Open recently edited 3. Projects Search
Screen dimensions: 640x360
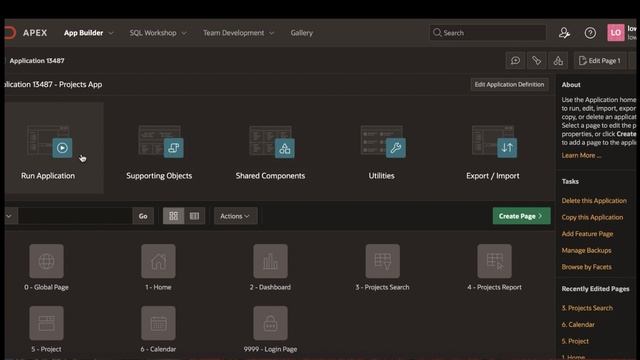tap(587, 308)
